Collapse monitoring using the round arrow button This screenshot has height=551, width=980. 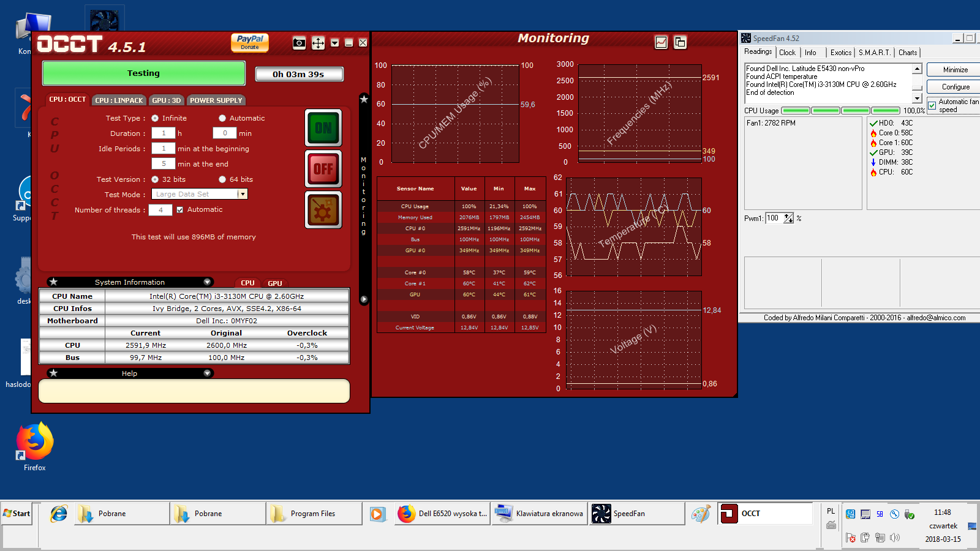click(x=364, y=299)
